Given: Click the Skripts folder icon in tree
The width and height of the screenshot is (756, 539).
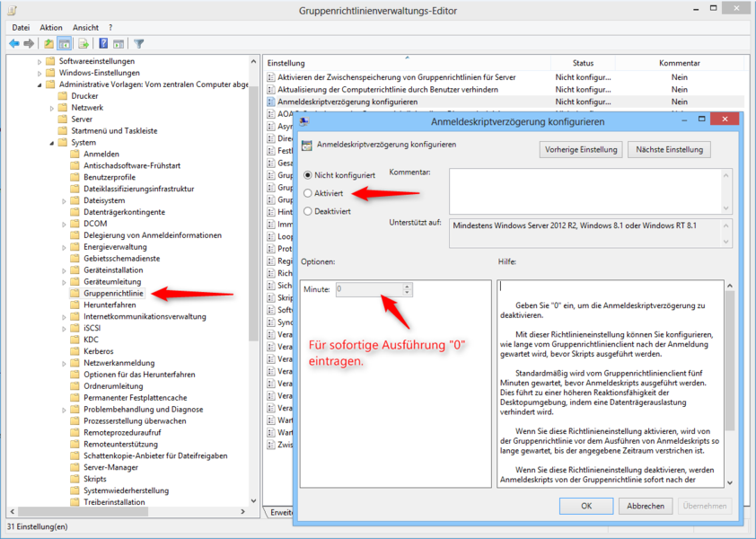Looking at the screenshot, I should pos(75,479).
